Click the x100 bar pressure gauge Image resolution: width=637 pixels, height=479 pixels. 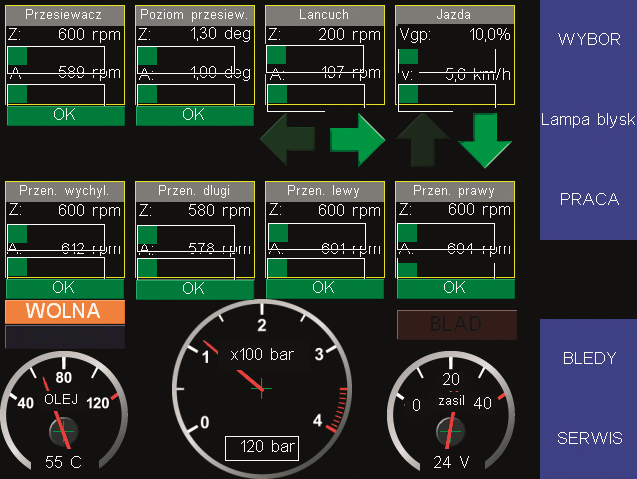[x=262, y=387]
